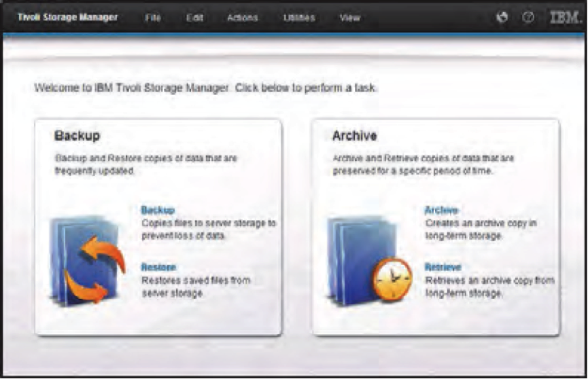
Task: Open the Actions menu
Action: coord(242,18)
